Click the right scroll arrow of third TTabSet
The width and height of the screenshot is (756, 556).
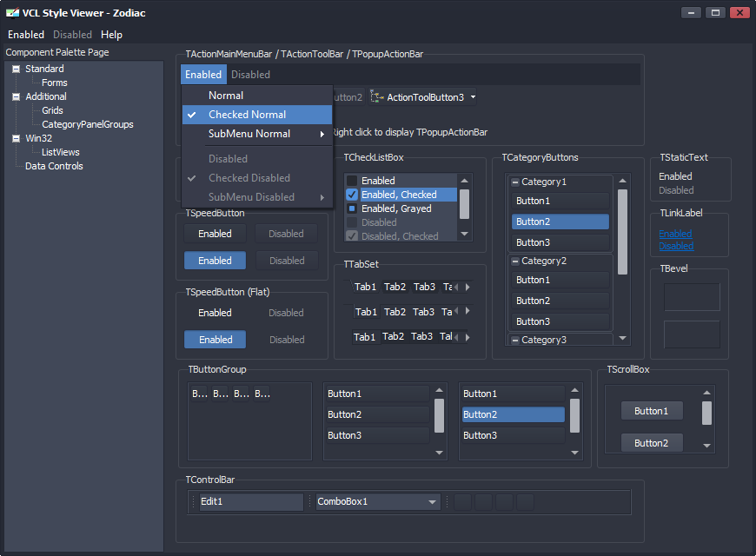pyautogui.click(x=468, y=337)
